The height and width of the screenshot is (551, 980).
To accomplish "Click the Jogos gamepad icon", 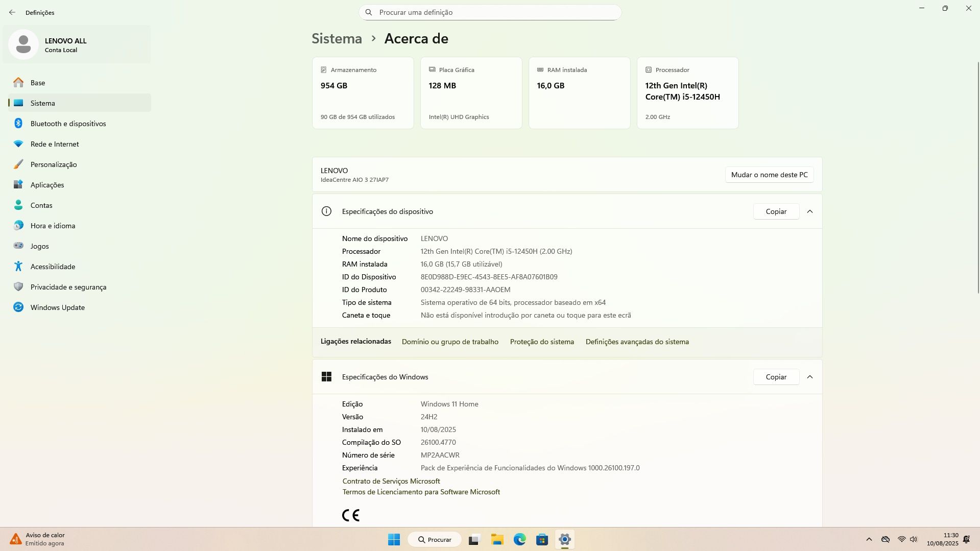I will point(18,246).
